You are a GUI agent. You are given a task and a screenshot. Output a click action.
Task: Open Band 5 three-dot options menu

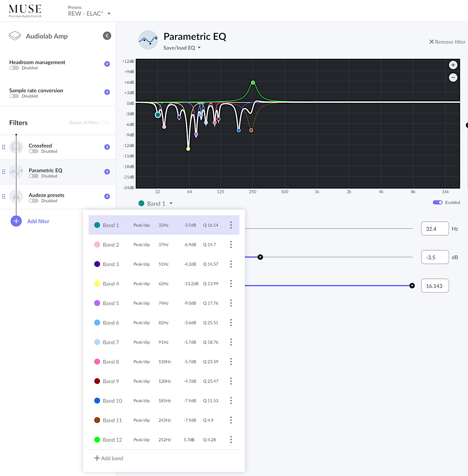231,303
